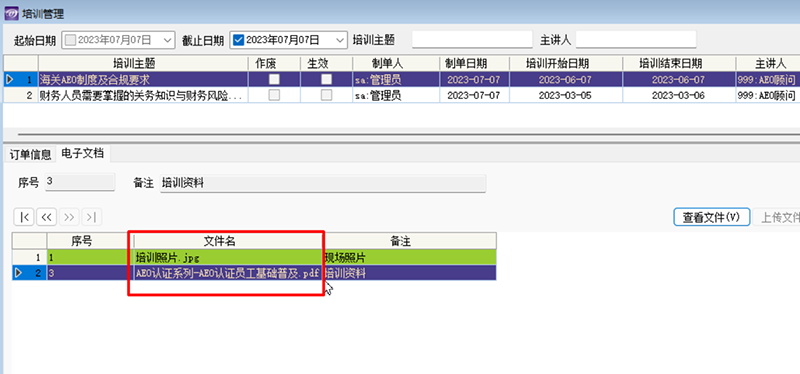The image size is (800, 374).
Task: Go to first record navigation button
Action: click(x=23, y=217)
